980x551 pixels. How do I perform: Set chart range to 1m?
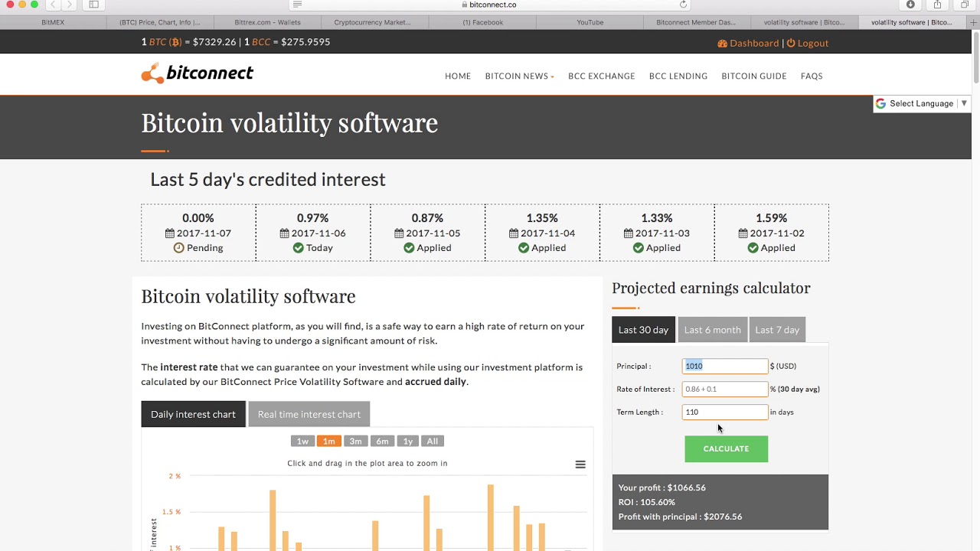pos(328,441)
